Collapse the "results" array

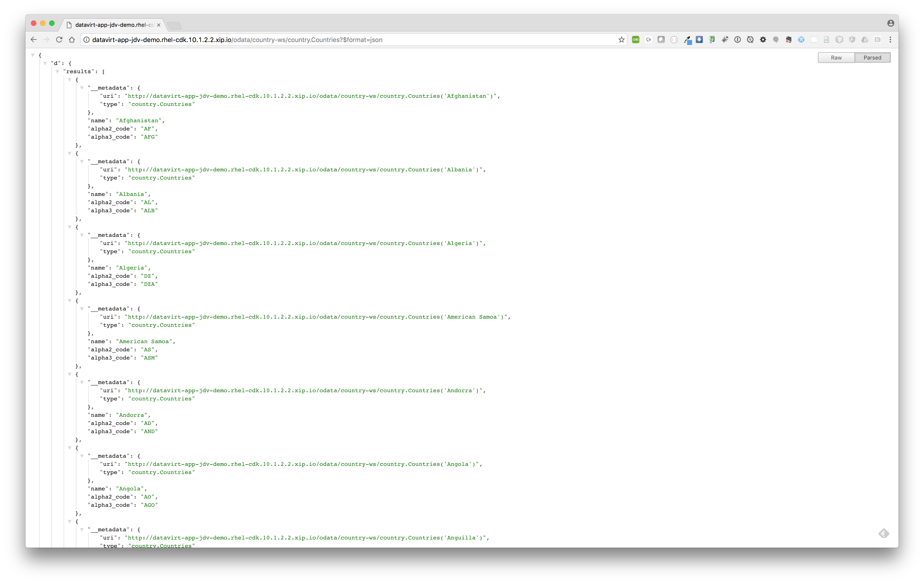coord(57,71)
